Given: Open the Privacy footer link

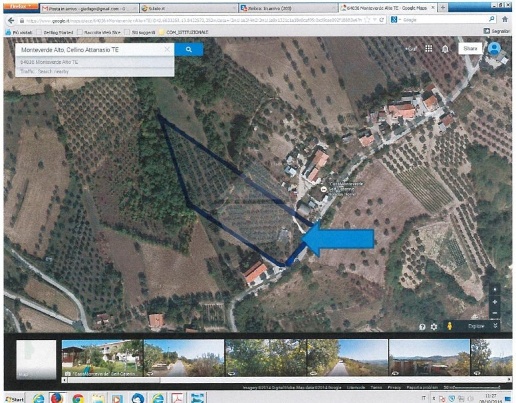Looking at the screenshot, I should pyautogui.click(x=394, y=387).
